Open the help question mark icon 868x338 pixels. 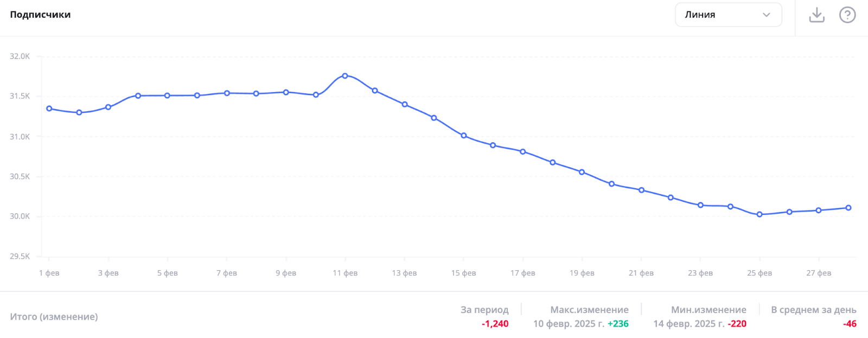[x=847, y=15]
